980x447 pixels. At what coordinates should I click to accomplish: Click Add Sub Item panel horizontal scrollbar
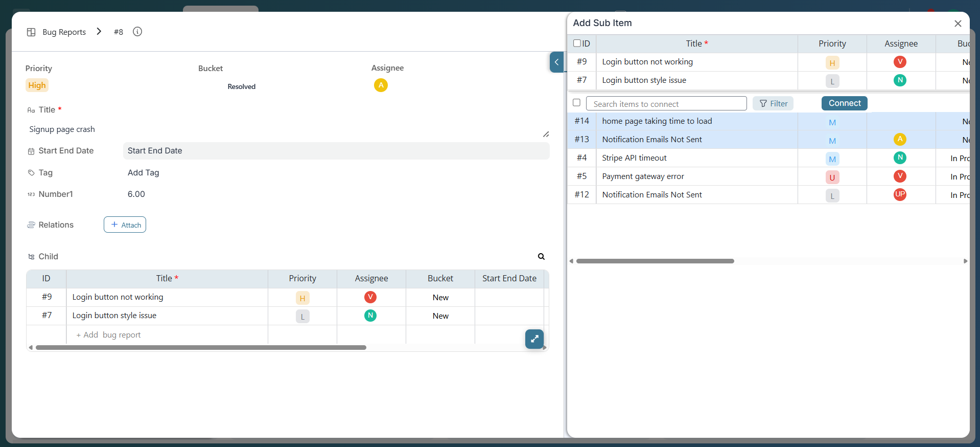click(655, 261)
